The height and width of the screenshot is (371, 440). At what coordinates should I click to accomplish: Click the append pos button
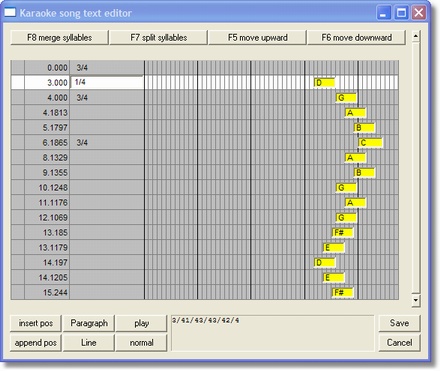pos(36,343)
